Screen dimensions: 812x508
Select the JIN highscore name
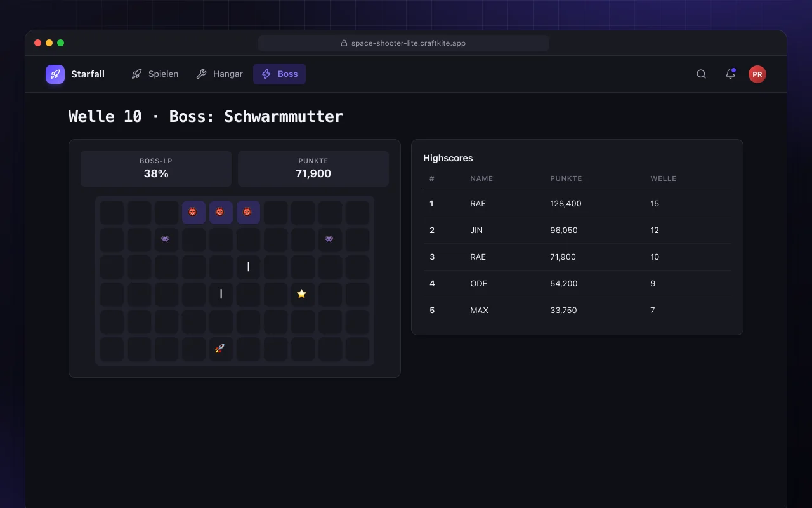coord(476,231)
